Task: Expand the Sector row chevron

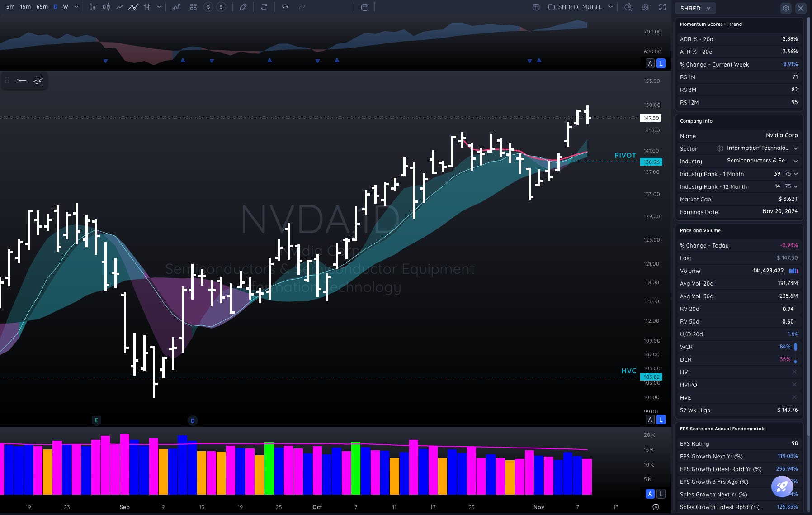Action: pyautogui.click(x=796, y=148)
